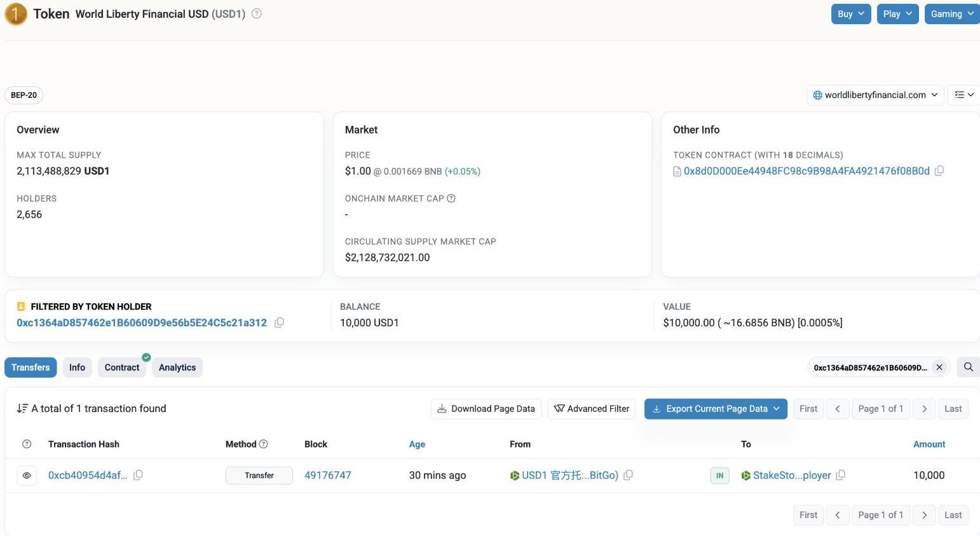Click the First button in top pagination
Screen dimensions: 980x536
(808, 409)
